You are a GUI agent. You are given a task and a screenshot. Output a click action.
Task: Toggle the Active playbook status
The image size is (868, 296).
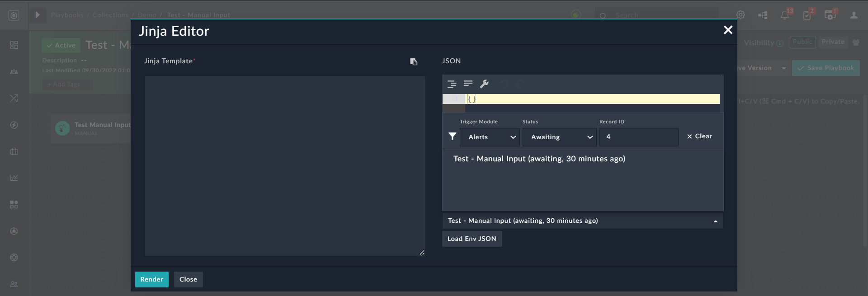tap(61, 45)
